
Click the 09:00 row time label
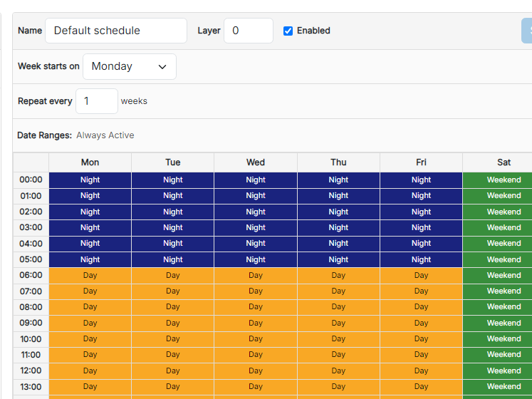click(31, 323)
